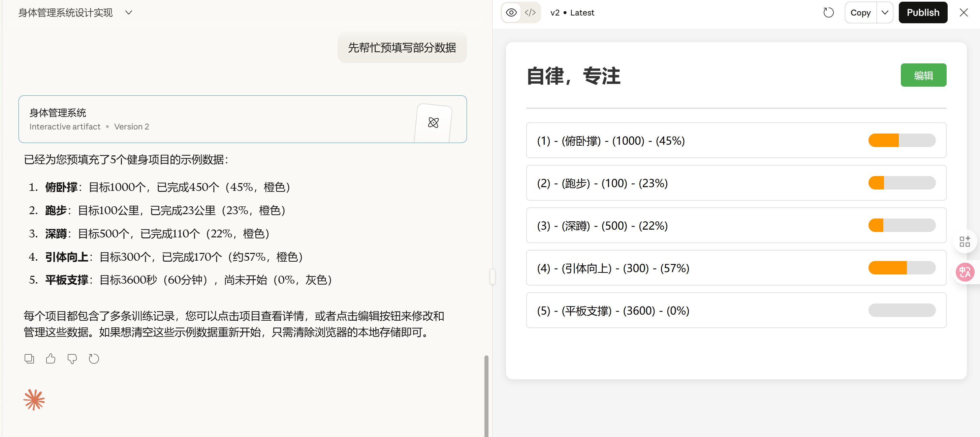Open the 俯卧撑 project item
The width and height of the screenshot is (980, 437).
tap(735, 141)
